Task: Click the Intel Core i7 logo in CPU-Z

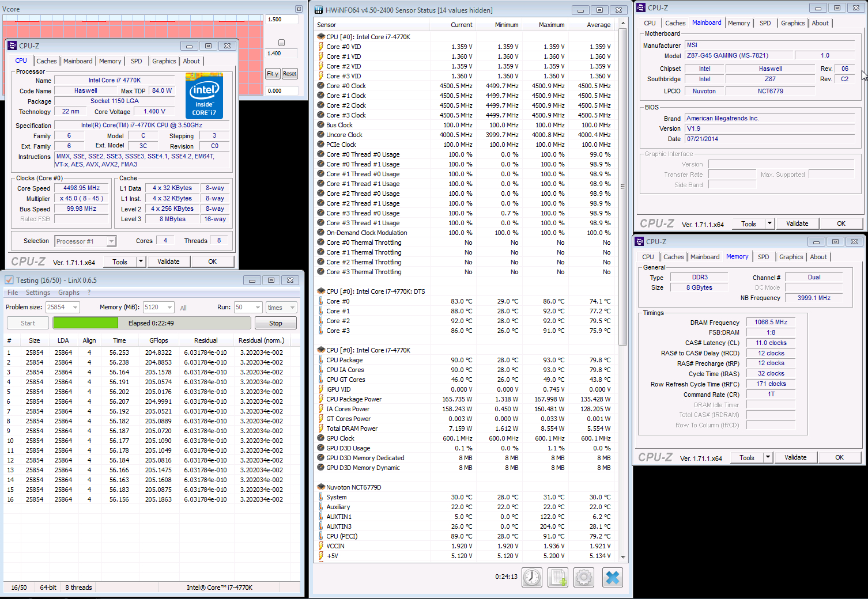Action: (205, 96)
